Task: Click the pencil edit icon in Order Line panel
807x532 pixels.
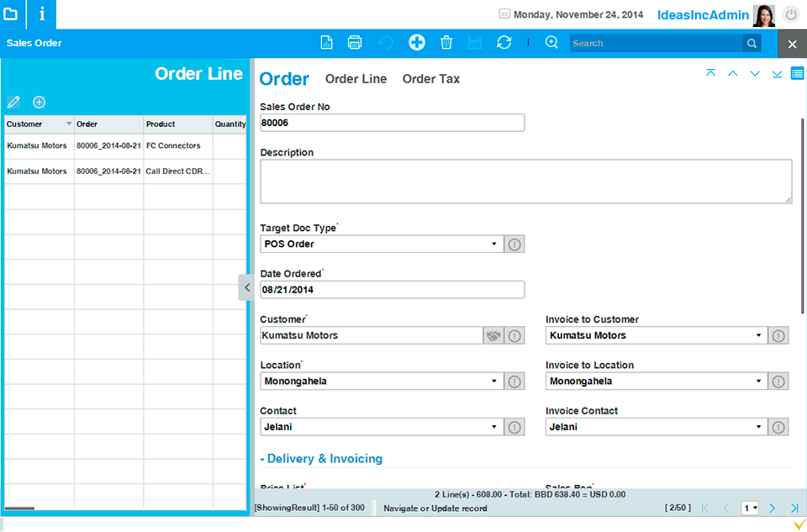Action: click(x=13, y=103)
